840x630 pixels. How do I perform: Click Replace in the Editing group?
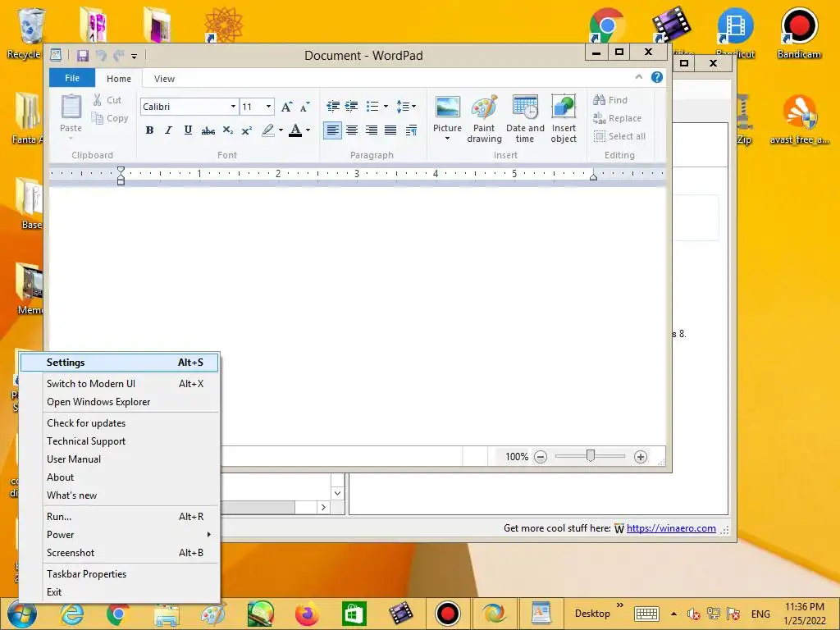point(617,118)
